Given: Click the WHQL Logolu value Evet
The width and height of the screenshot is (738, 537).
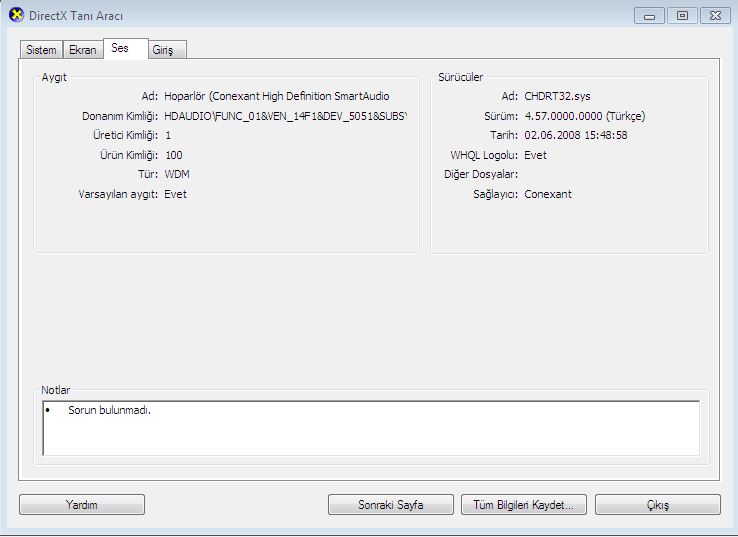Looking at the screenshot, I should click(x=536, y=155).
